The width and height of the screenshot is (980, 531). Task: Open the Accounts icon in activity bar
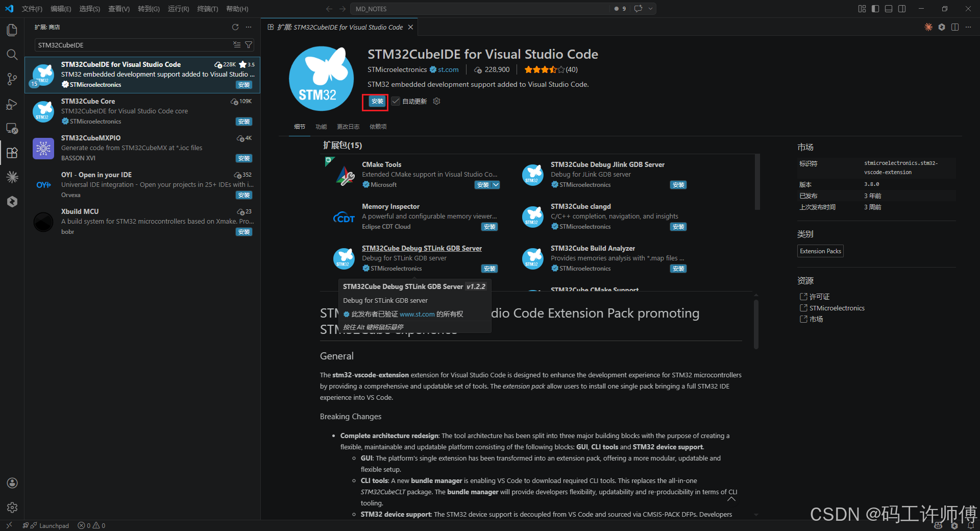[x=12, y=483]
